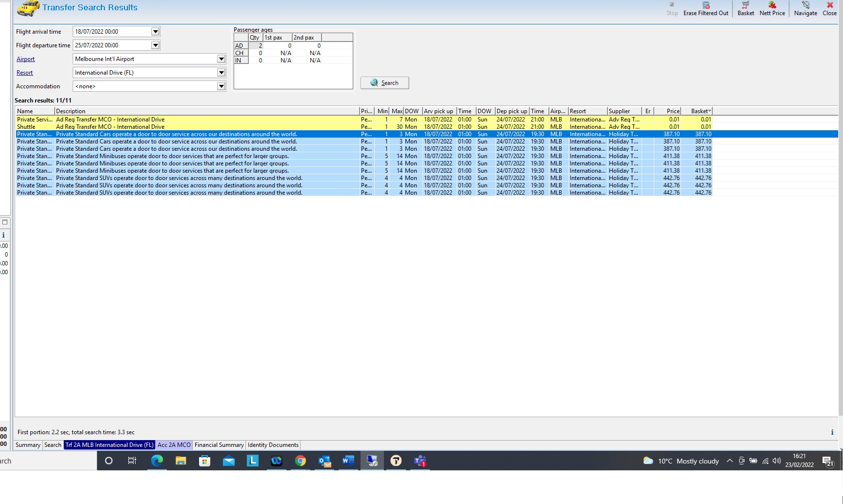The width and height of the screenshot is (843, 504).
Task: Sort results by the Basket column
Action: (x=698, y=111)
